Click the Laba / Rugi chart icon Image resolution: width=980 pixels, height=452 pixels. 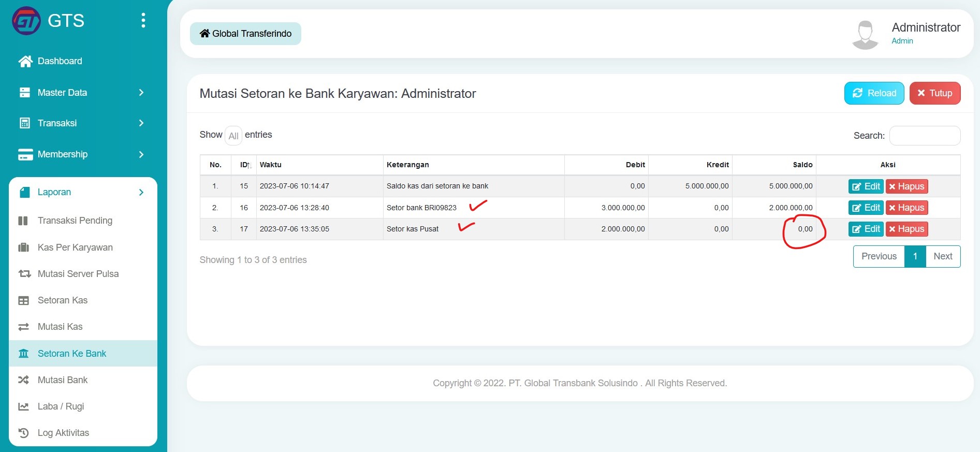tap(24, 406)
